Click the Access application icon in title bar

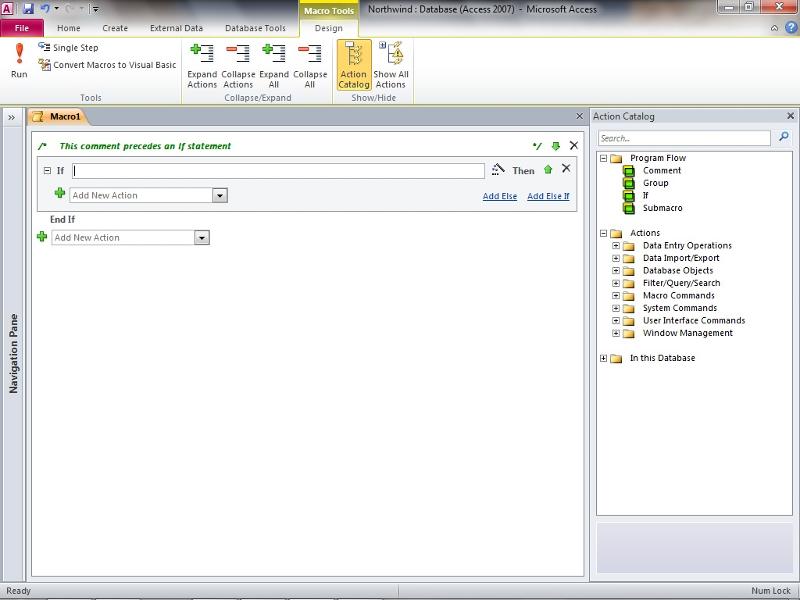point(8,8)
